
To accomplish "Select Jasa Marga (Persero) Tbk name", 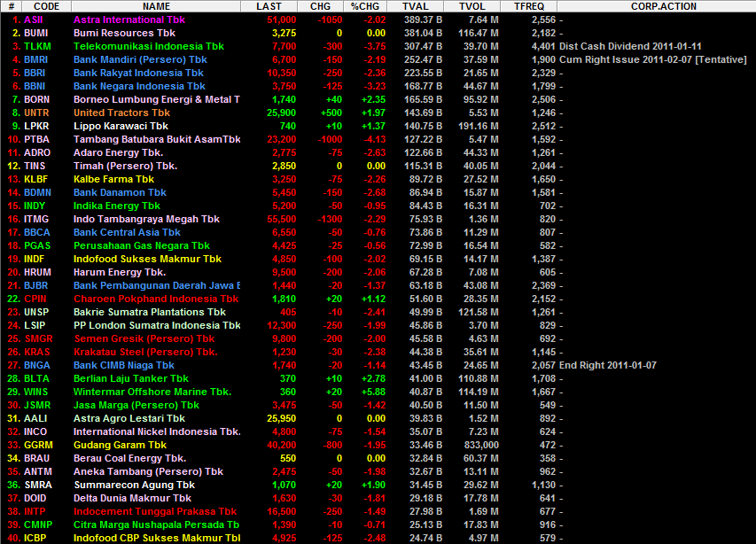I will (136, 405).
